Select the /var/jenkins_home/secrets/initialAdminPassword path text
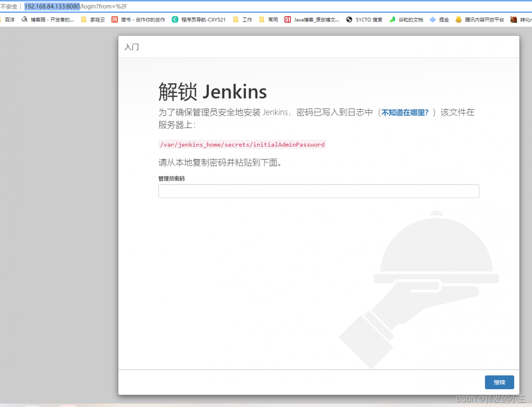Screen dimensions: 532x407 pos(242,144)
